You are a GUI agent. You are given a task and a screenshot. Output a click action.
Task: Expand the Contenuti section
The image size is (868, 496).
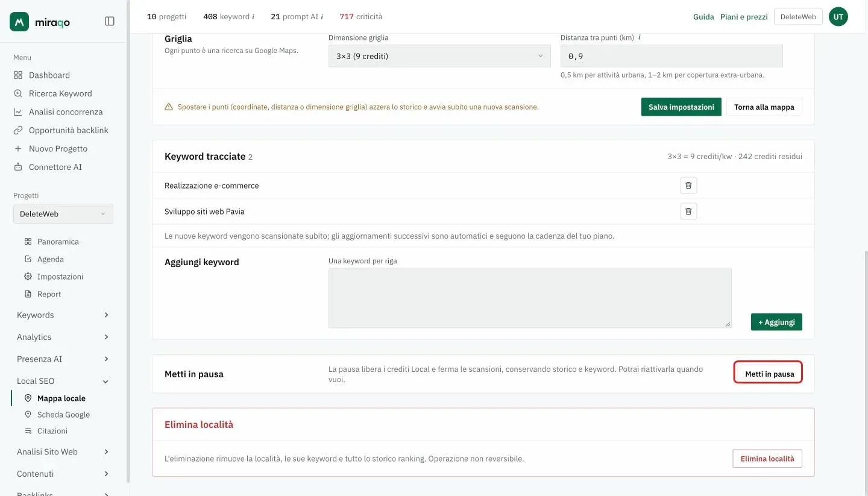[x=63, y=474]
